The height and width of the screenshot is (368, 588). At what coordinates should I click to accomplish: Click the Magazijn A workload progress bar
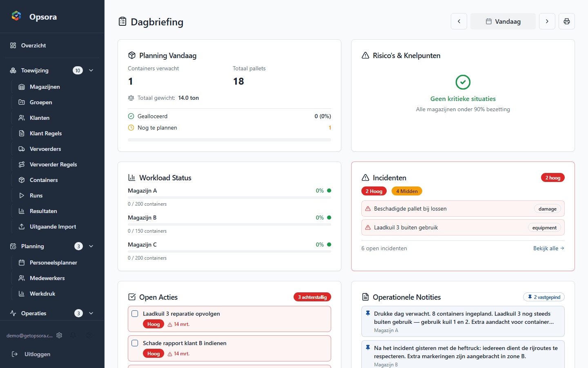229,197
